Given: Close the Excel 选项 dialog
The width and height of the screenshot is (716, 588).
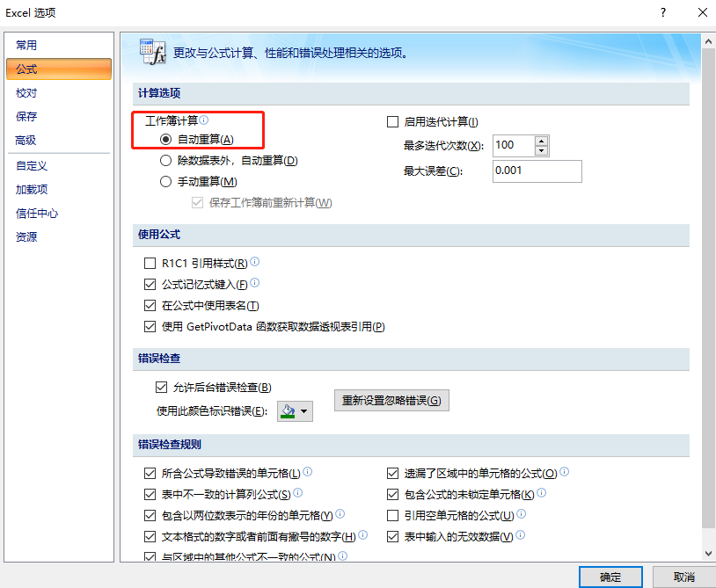Looking at the screenshot, I should click(x=703, y=12).
